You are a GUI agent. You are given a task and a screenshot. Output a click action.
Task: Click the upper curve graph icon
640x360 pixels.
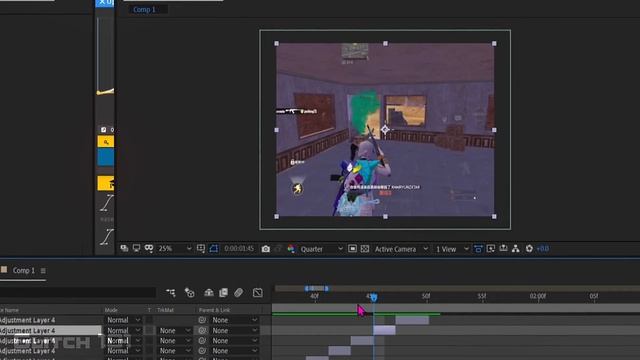click(107, 203)
